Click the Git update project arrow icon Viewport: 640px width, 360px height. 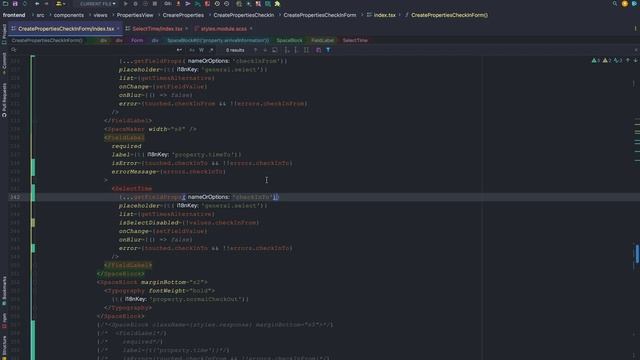(178, 4)
